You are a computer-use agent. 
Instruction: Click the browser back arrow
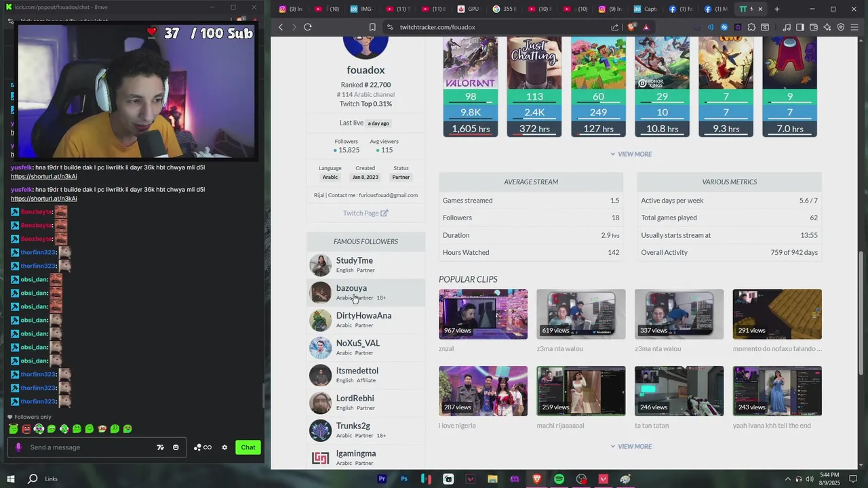[281, 27]
